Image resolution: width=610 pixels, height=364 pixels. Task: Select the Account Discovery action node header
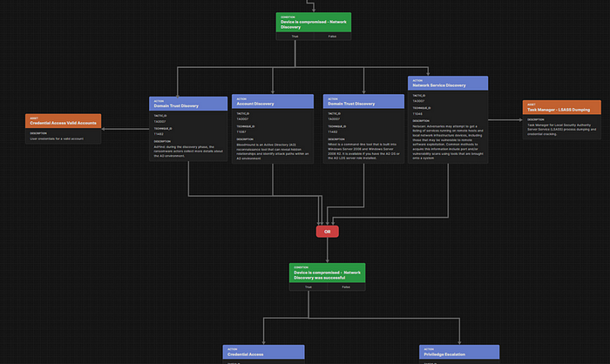click(273, 102)
